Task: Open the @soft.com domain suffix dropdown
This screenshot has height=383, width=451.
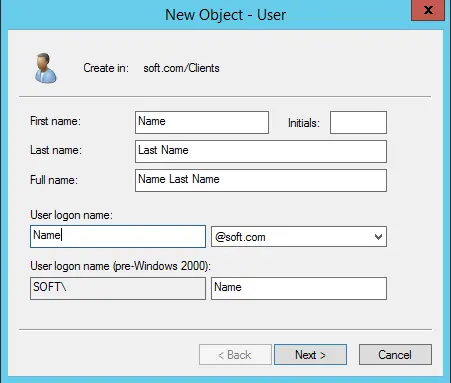Action: [x=299, y=237]
